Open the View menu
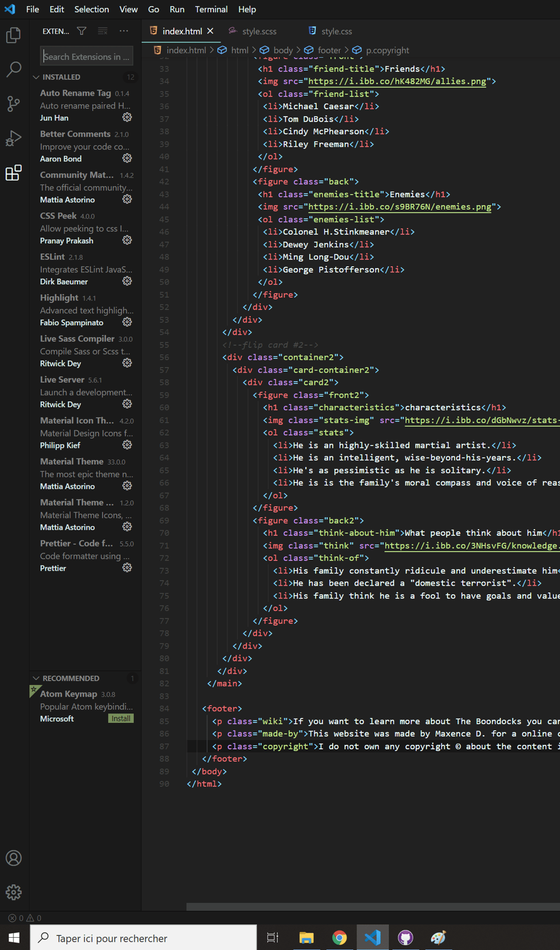Screen dimensions: 560x950 [128, 9]
